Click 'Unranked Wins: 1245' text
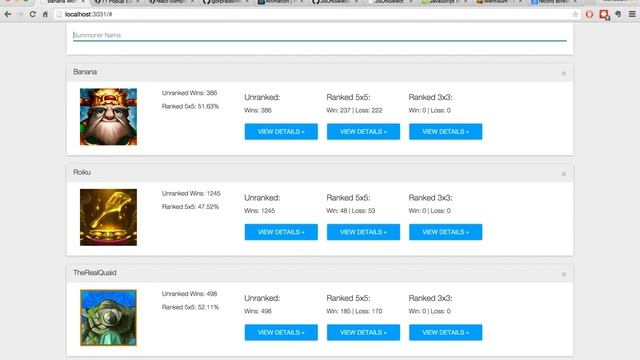This screenshot has width=640, height=360. [x=191, y=193]
